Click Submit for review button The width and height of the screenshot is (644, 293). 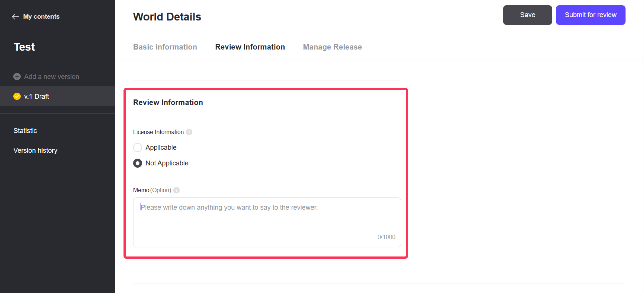pyautogui.click(x=591, y=15)
